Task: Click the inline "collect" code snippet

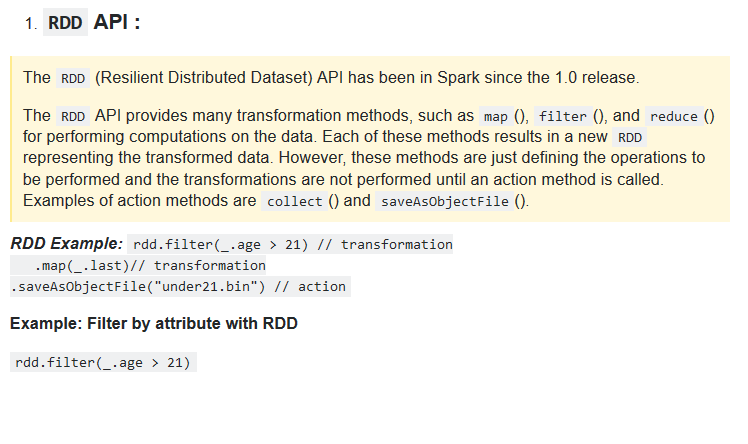Action: click(x=294, y=200)
